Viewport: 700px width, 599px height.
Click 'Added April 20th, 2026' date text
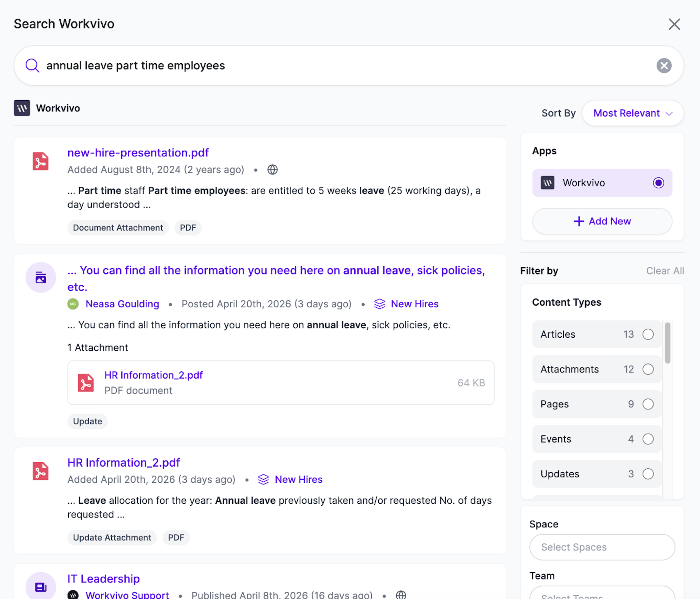[151, 479]
